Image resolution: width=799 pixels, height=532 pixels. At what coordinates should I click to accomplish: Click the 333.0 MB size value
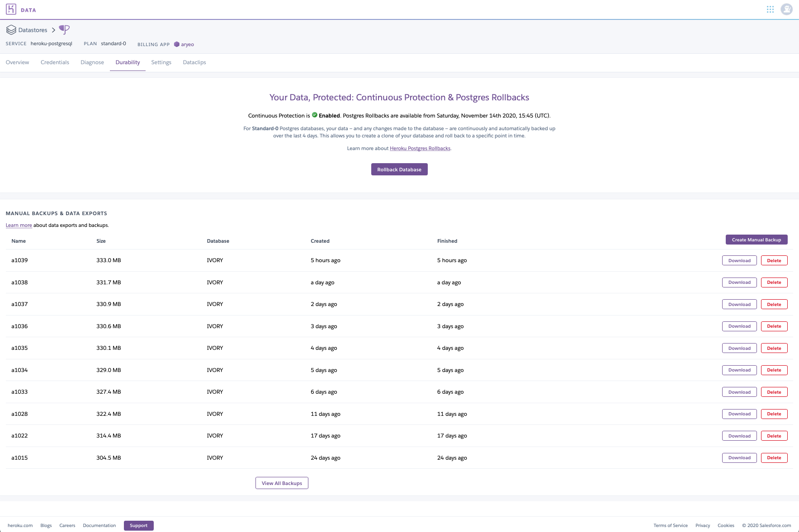[x=109, y=260]
